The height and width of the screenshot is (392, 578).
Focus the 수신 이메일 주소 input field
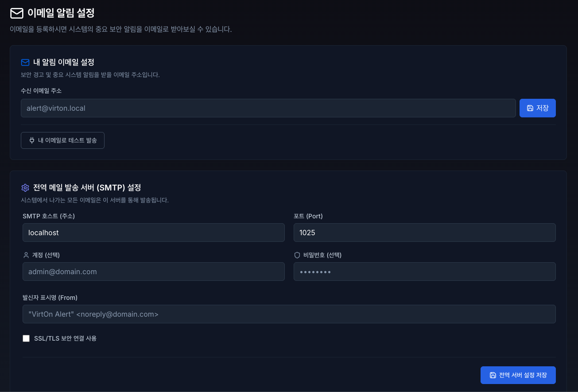coord(268,108)
